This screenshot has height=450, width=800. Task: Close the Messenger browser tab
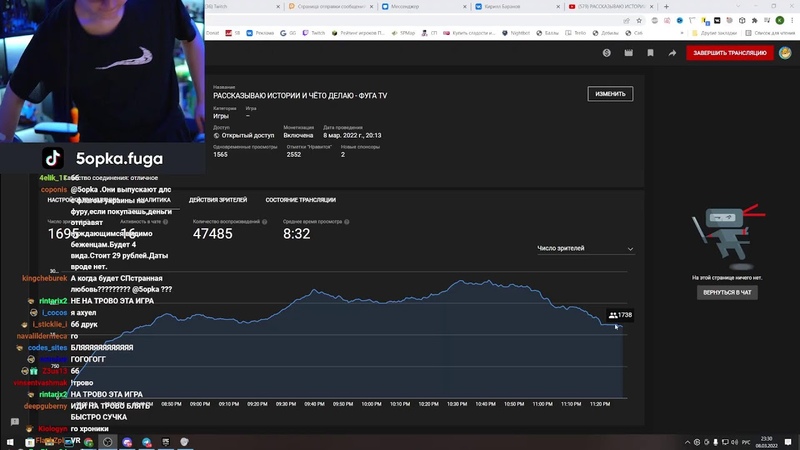pyautogui.click(x=465, y=7)
